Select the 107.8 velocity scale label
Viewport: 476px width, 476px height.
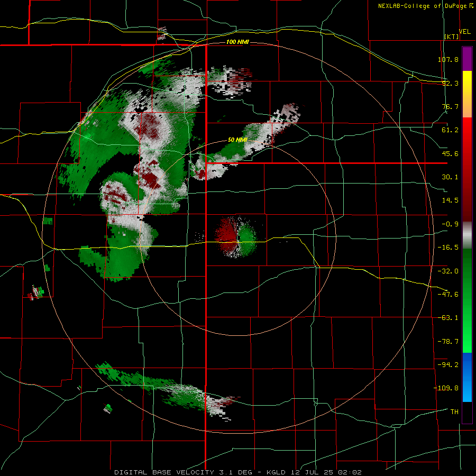click(448, 59)
